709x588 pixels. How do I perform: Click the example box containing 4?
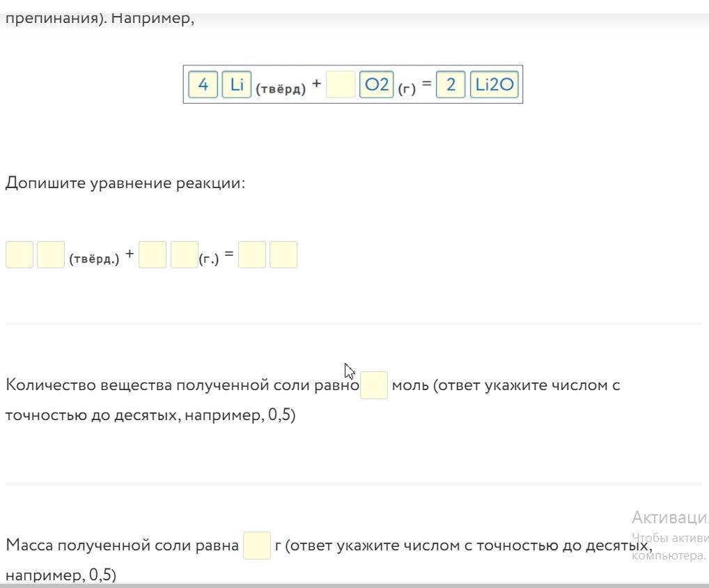tap(203, 85)
